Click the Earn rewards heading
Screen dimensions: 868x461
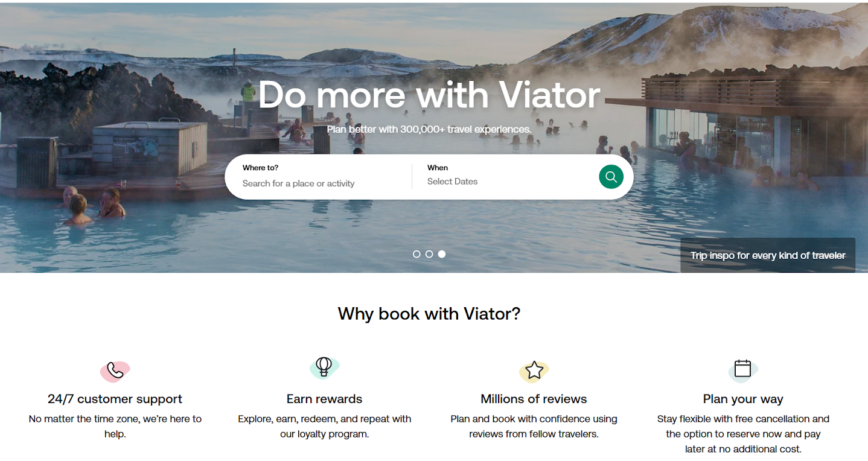pos(325,399)
